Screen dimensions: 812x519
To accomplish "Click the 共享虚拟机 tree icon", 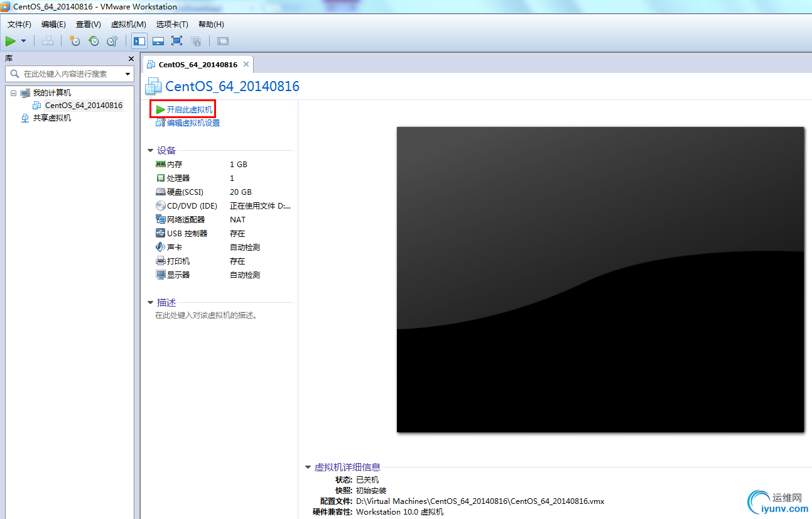I will (25, 118).
